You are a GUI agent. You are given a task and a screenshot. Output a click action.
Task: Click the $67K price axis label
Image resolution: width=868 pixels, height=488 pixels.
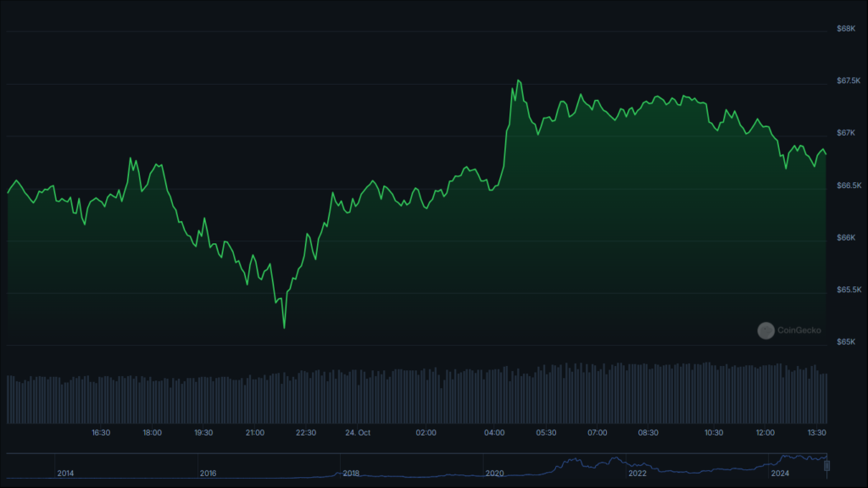point(846,133)
